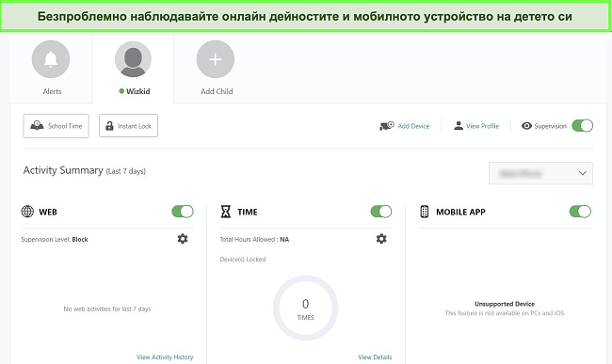Click the '(Last 7 days)' text
The width and height of the screenshot is (612, 364).
click(125, 171)
